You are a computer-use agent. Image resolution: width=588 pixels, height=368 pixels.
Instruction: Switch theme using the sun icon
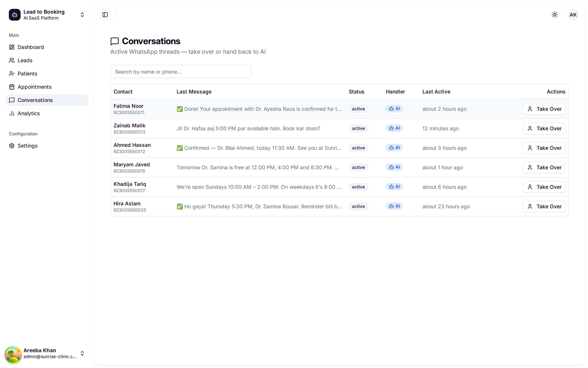555,15
